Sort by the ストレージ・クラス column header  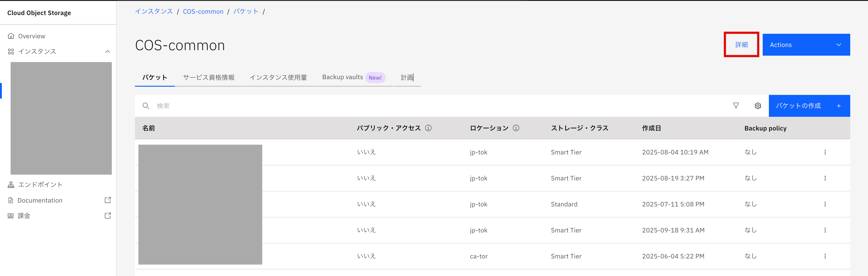click(x=580, y=128)
